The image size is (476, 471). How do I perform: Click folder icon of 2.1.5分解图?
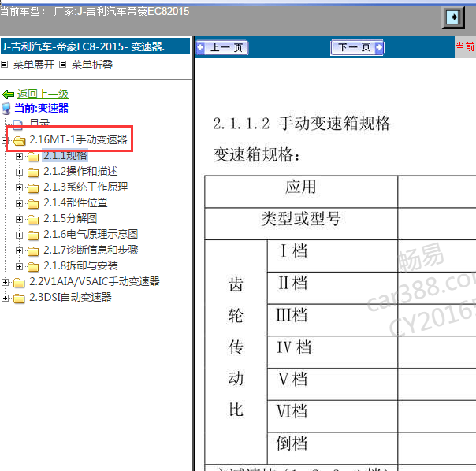pos(33,220)
